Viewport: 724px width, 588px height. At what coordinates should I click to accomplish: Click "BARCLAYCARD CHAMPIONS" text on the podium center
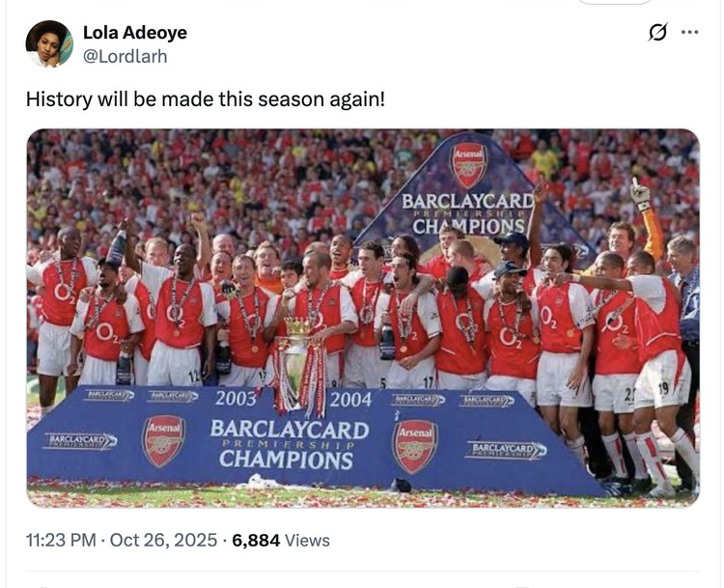[x=290, y=443]
